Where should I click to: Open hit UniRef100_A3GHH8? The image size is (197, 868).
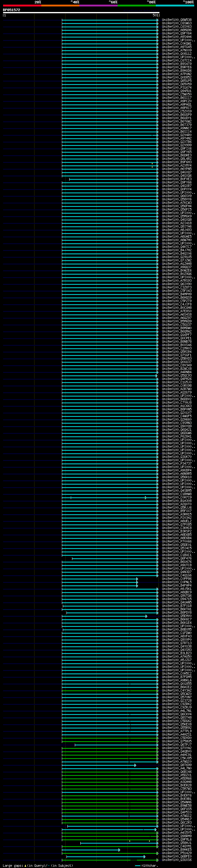coord(176,782)
